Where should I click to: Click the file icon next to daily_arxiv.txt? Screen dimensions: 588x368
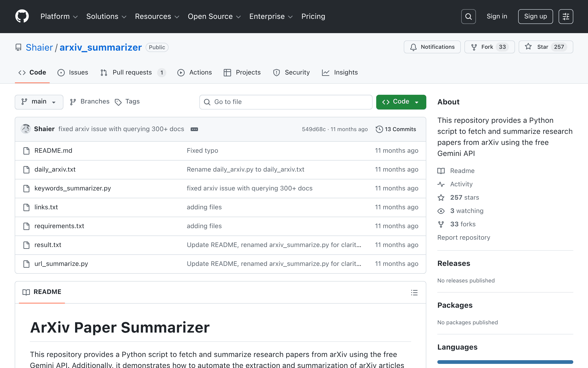(26, 170)
